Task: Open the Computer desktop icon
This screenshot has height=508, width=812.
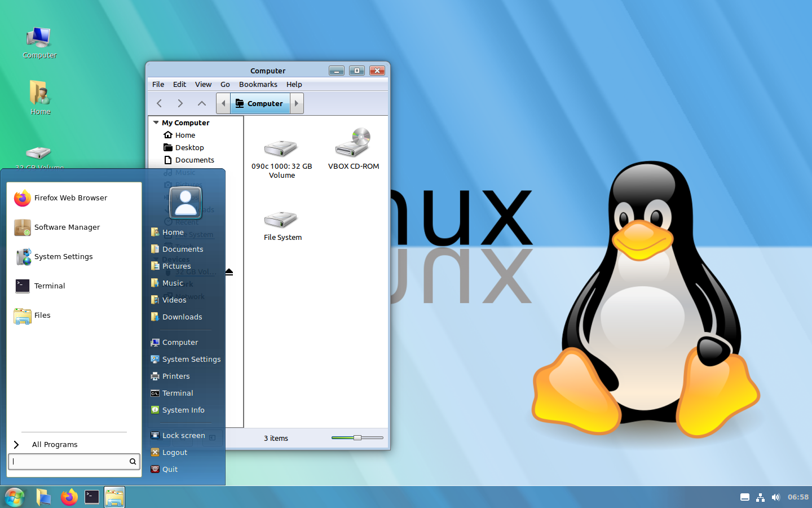Action: 39,42
